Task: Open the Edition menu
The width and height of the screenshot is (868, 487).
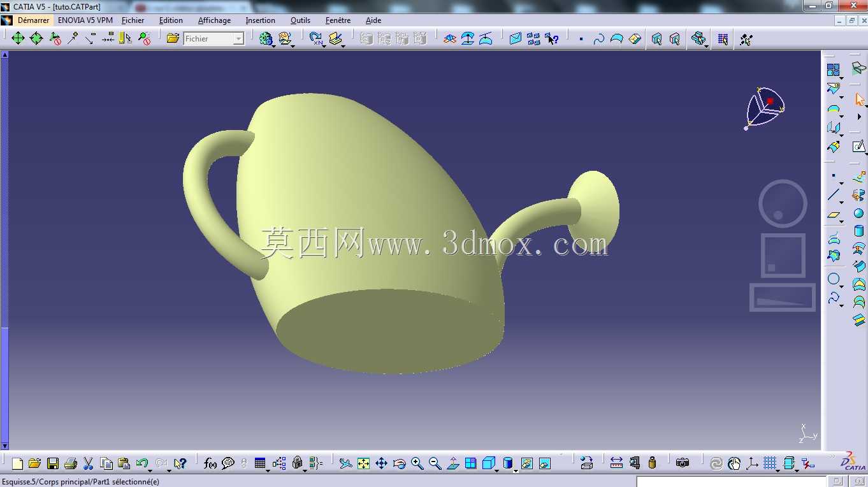Action: coord(171,20)
